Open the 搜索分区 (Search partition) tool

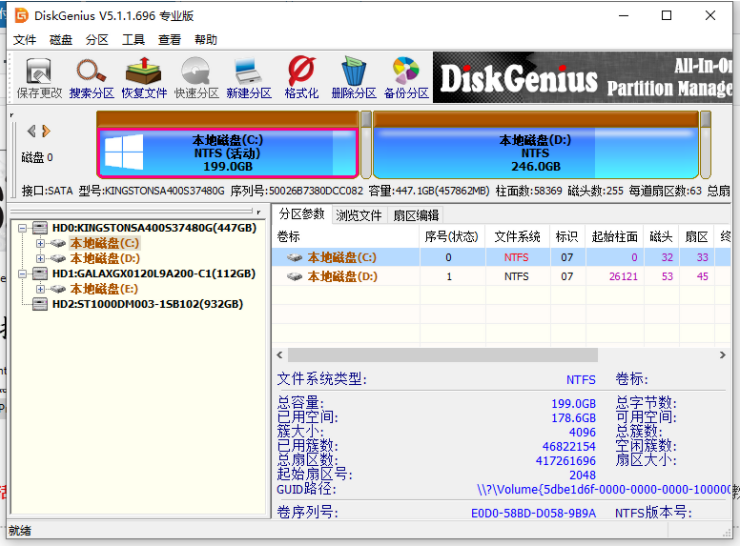(92, 78)
